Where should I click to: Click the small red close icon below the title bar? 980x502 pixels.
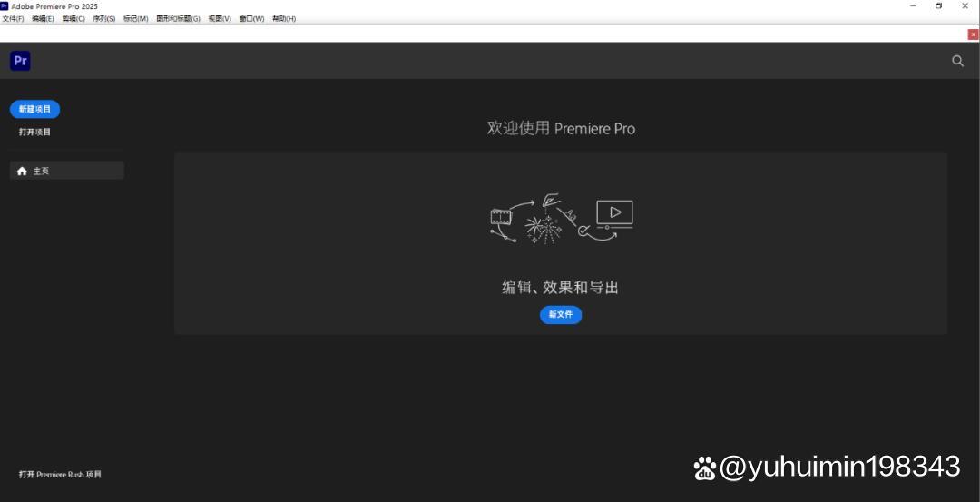[x=973, y=35]
